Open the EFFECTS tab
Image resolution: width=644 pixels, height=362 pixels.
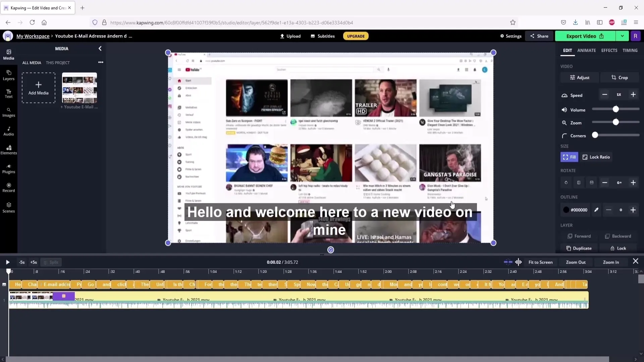(x=609, y=50)
